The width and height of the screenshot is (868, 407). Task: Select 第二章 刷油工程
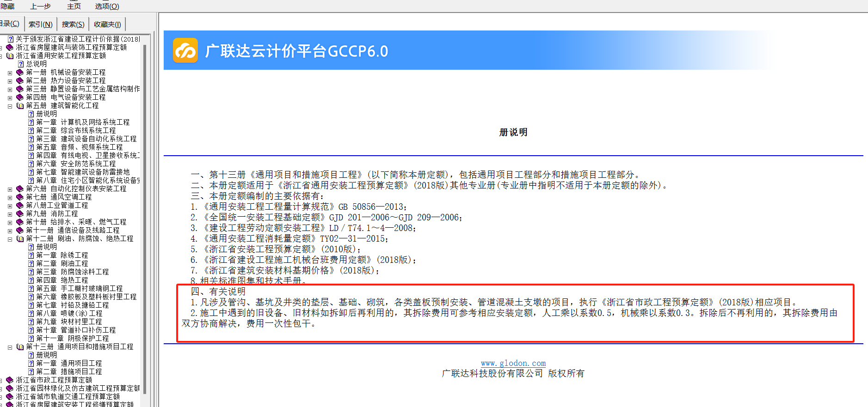(62, 263)
